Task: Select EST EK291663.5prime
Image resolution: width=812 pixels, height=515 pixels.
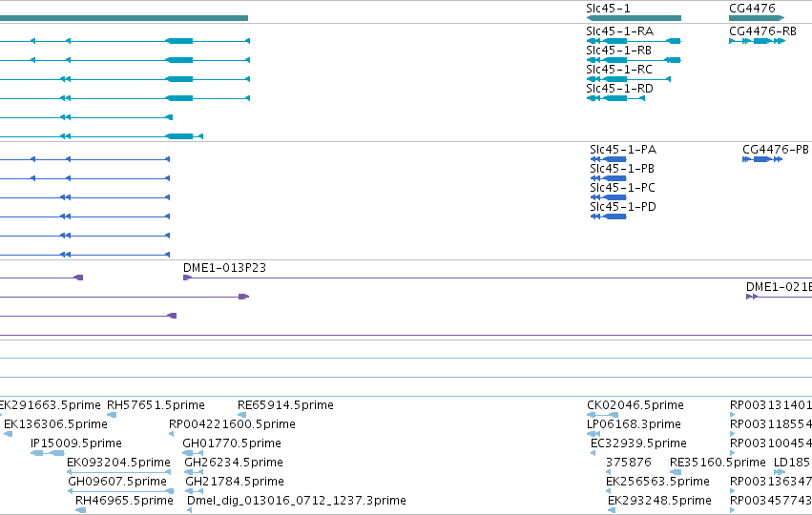Action: pyautogui.click(x=51, y=405)
